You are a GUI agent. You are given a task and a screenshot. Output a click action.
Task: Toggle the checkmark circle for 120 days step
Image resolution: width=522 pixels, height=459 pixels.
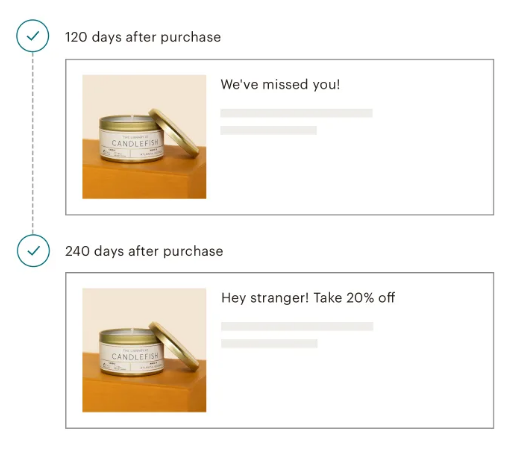coord(33,36)
